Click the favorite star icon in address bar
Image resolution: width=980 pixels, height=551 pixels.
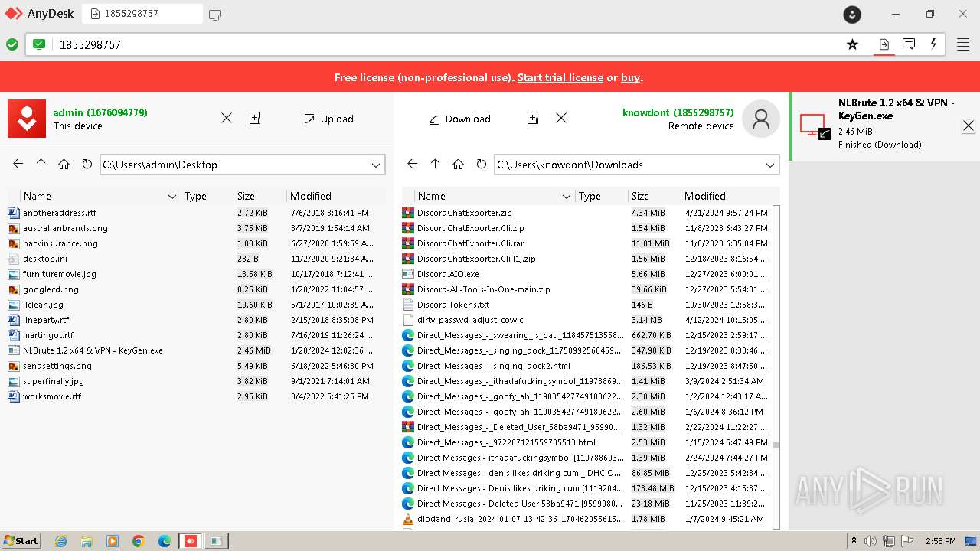point(852,44)
